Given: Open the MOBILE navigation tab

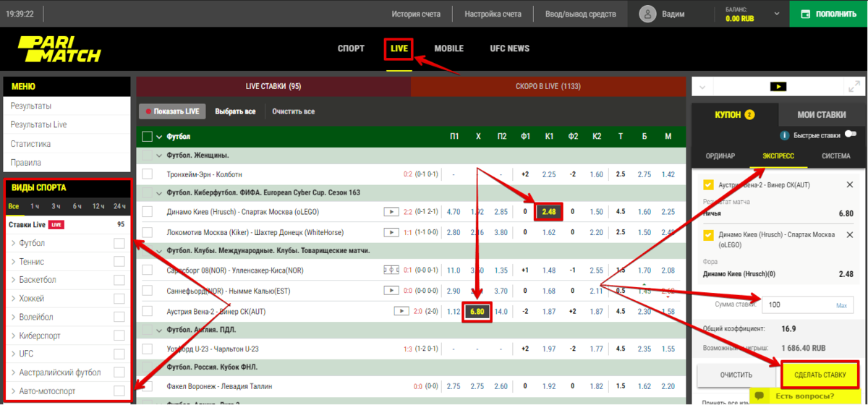Looking at the screenshot, I should (448, 48).
